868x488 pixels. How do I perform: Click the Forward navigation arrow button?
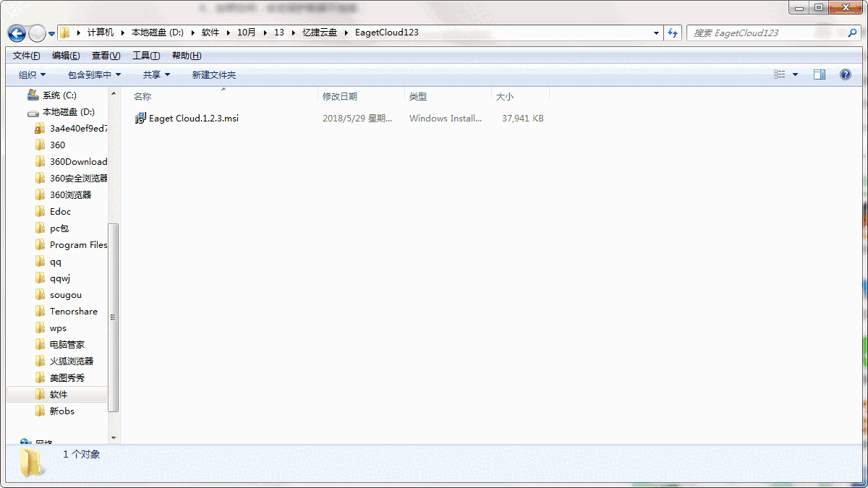click(37, 33)
